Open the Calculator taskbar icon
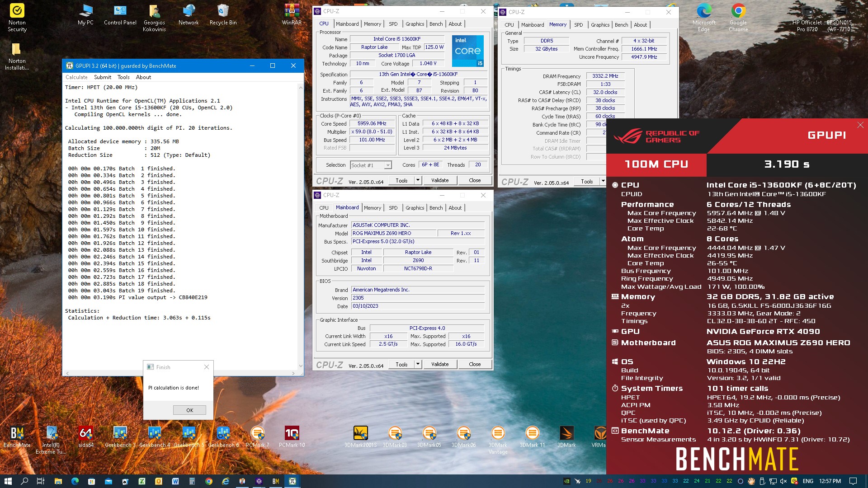 click(192, 481)
